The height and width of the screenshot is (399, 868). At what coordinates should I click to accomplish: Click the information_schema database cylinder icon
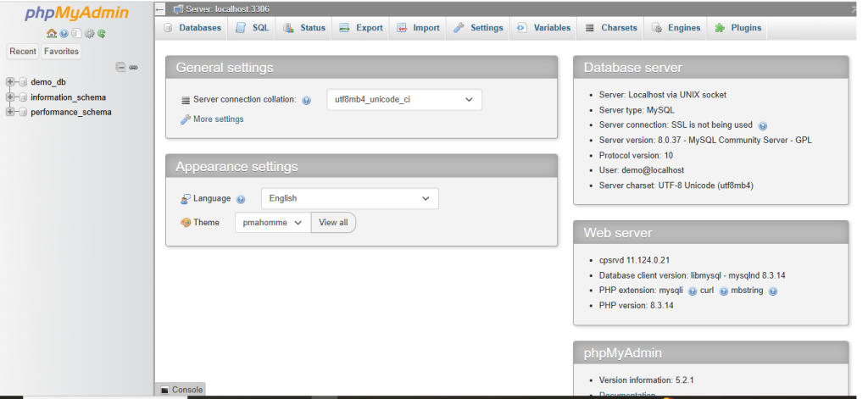pyautogui.click(x=23, y=97)
